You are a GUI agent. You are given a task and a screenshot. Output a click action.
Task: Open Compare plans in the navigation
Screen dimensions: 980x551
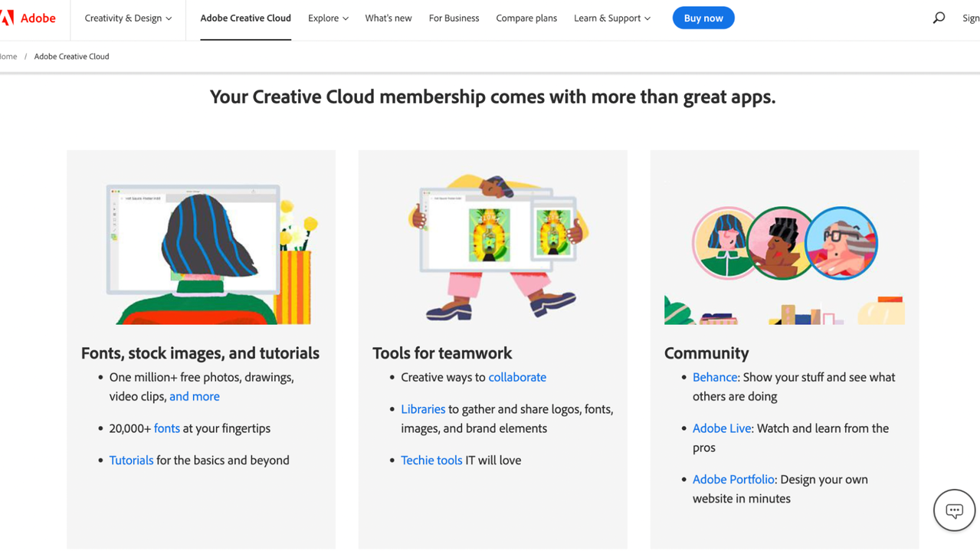coord(526,18)
